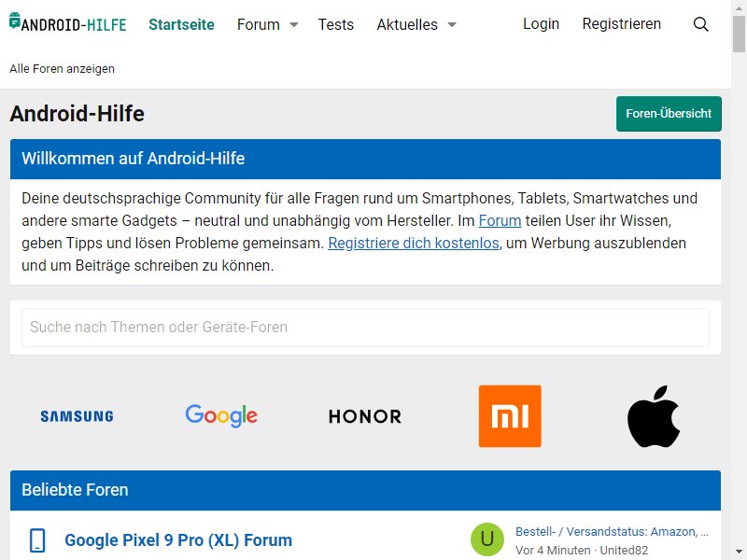Show all forums via Alle Foren anzeigen
The width and height of the screenshot is (747, 560).
coord(62,69)
